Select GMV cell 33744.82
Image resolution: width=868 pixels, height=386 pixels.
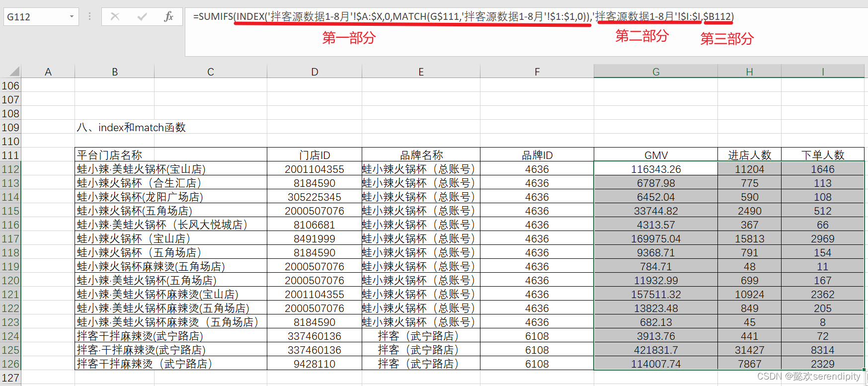click(x=656, y=211)
